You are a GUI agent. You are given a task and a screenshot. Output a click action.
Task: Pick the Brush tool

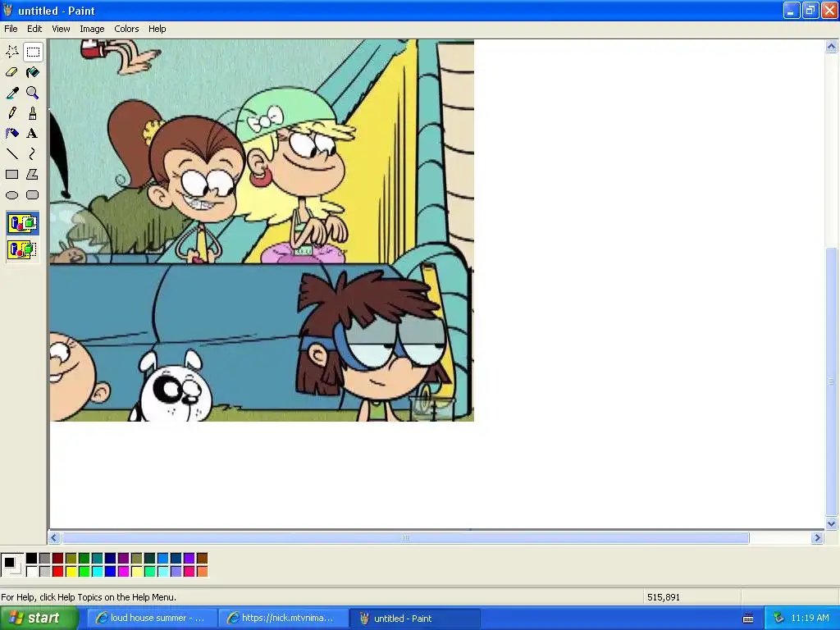(33, 113)
